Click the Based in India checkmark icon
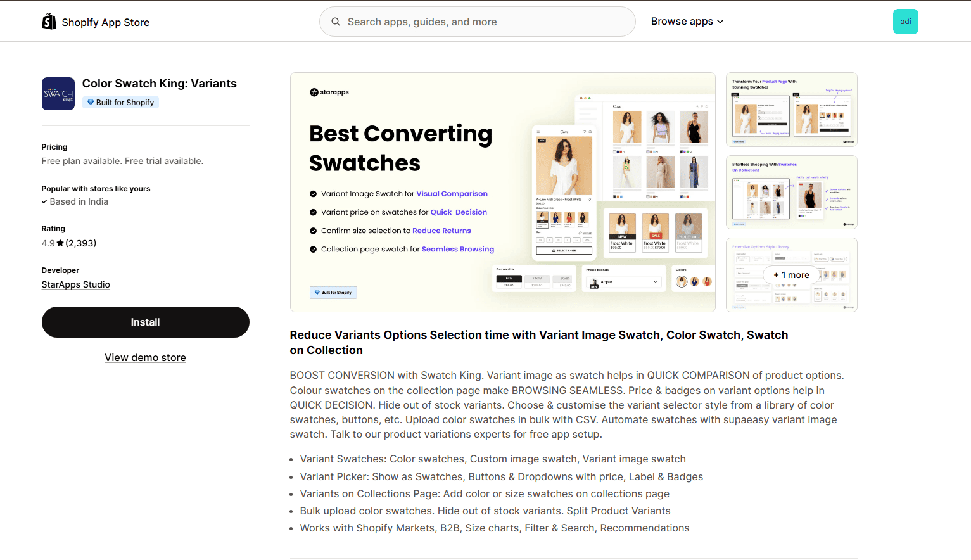This screenshot has height=560, width=971. coord(44,202)
